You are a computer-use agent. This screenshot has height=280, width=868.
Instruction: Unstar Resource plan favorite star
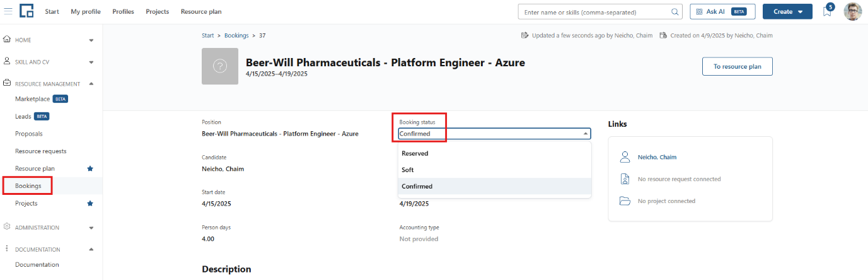(x=90, y=168)
